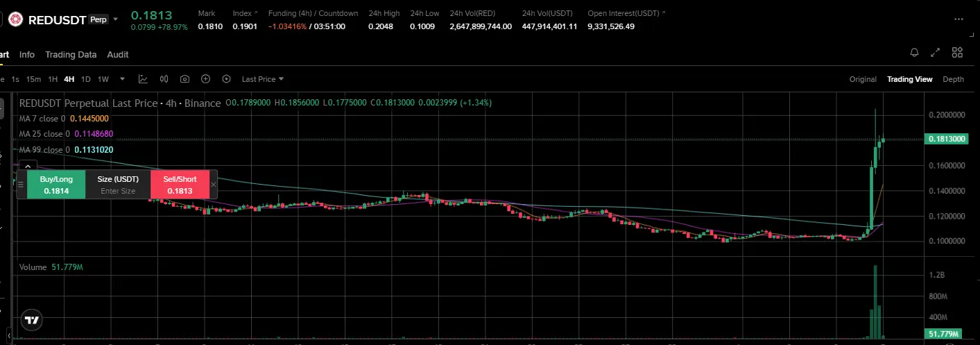Click the TradingView logo on the chart

coord(31,320)
